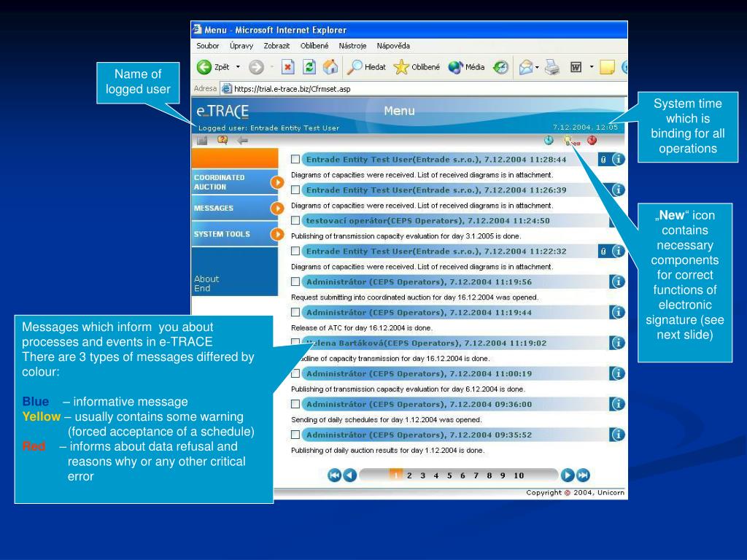
Task: Open Hledat search in the toolbar
Action: coord(366,67)
